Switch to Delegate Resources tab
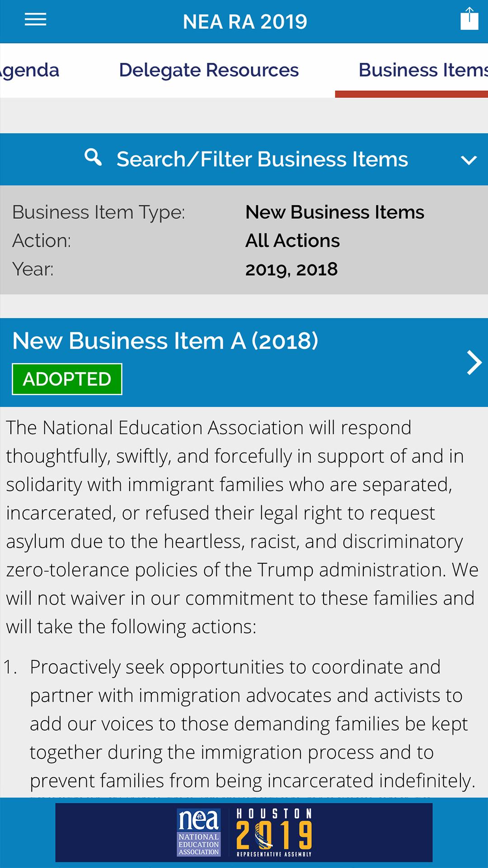488x868 pixels. tap(209, 71)
